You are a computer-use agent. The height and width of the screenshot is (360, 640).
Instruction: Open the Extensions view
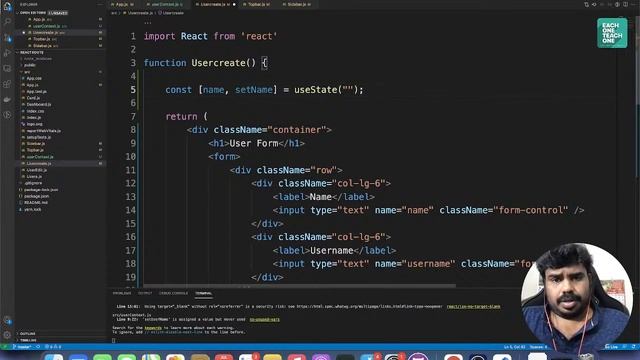(x=7, y=84)
